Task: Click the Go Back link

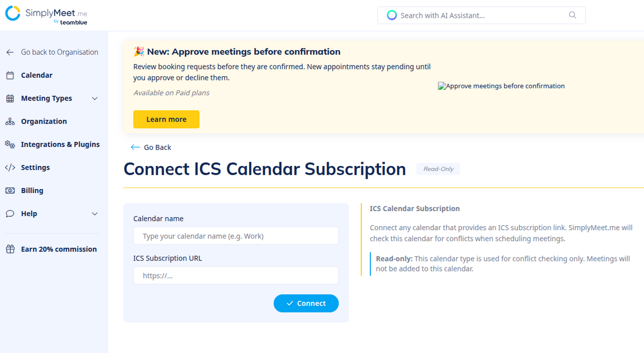Action: coord(151,147)
